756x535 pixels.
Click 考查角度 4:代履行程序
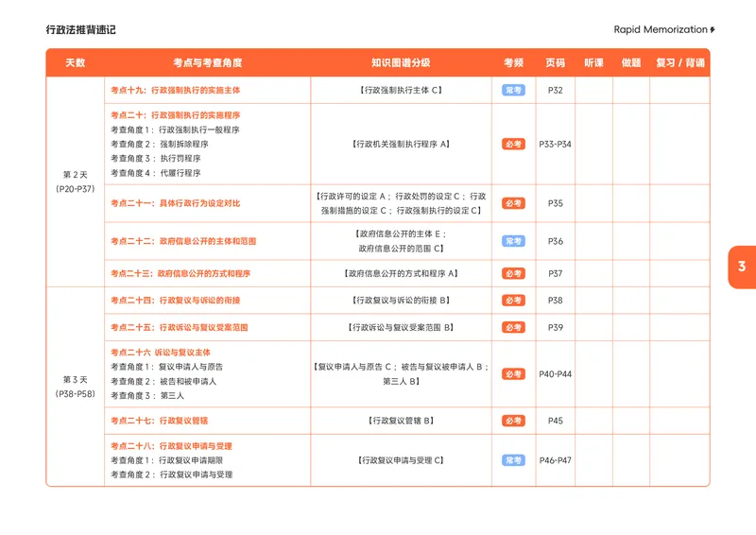[156, 173]
